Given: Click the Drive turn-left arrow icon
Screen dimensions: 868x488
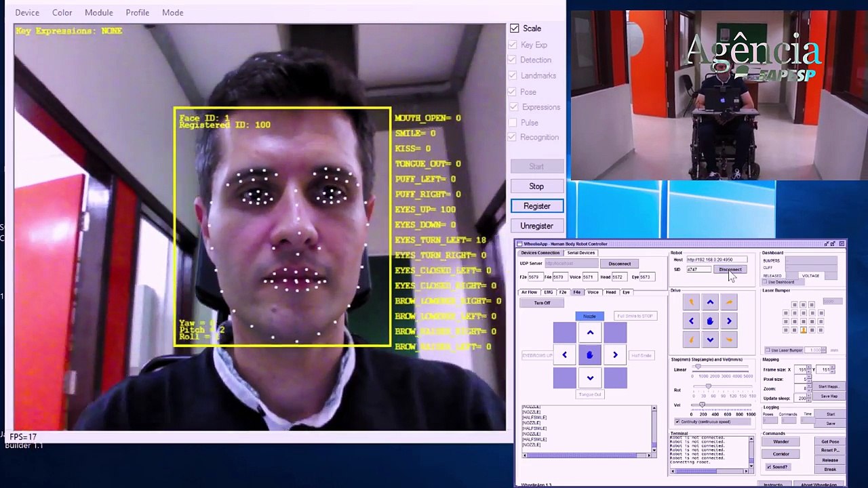Looking at the screenshot, I should tap(691, 321).
